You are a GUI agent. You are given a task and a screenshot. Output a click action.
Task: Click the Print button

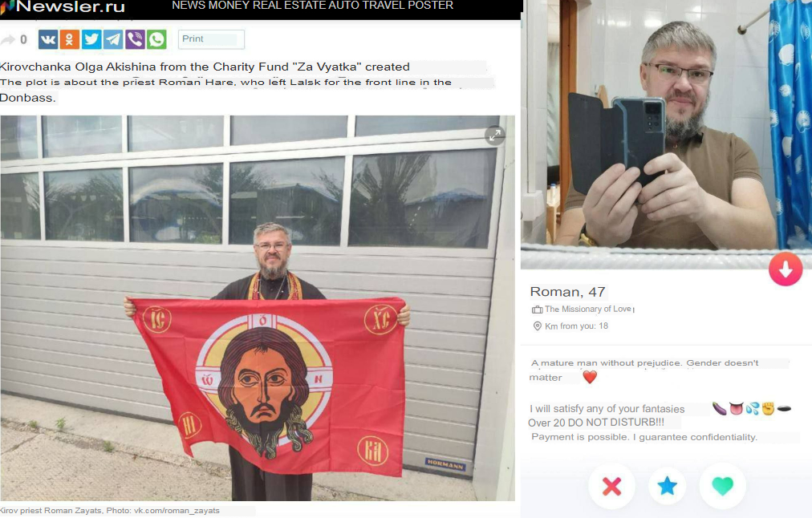[211, 39]
